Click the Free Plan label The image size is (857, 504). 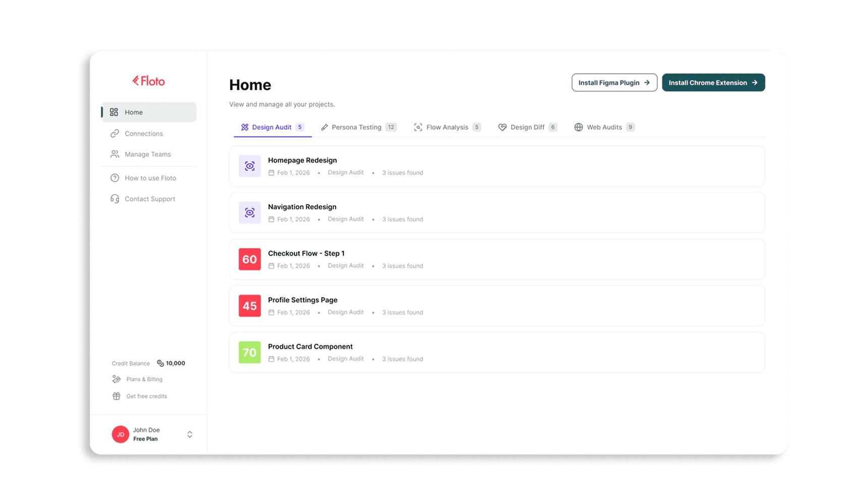(x=145, y=439)
